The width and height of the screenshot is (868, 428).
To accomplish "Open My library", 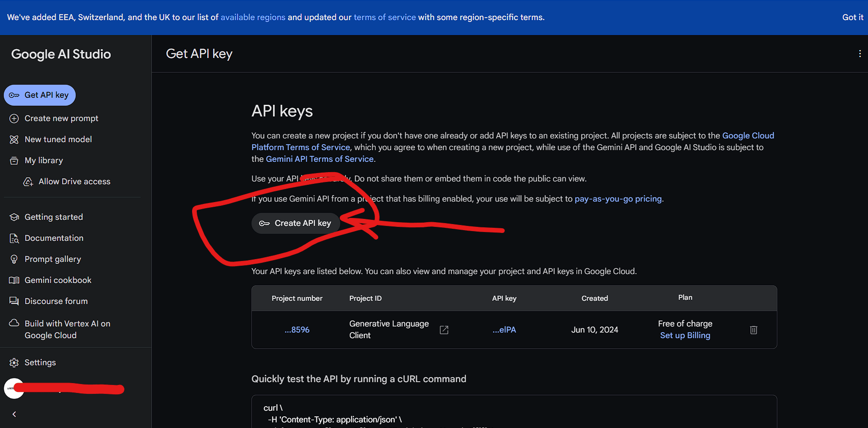I will (43, 160).
